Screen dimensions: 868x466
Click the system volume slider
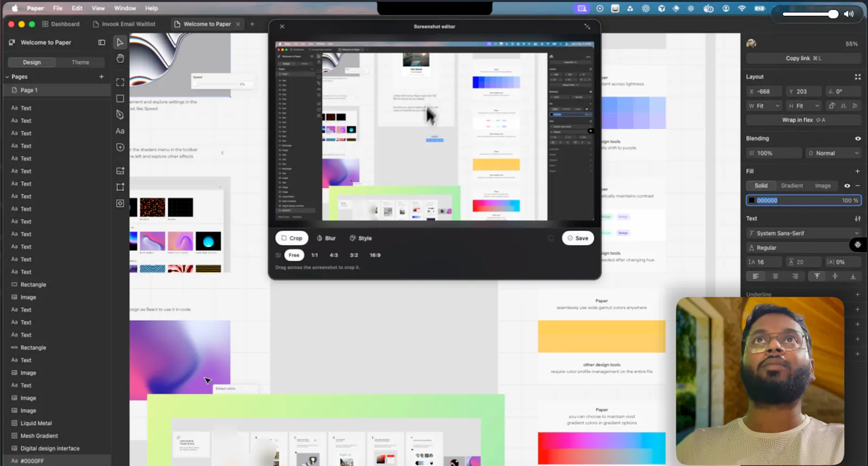pos(811,14)
